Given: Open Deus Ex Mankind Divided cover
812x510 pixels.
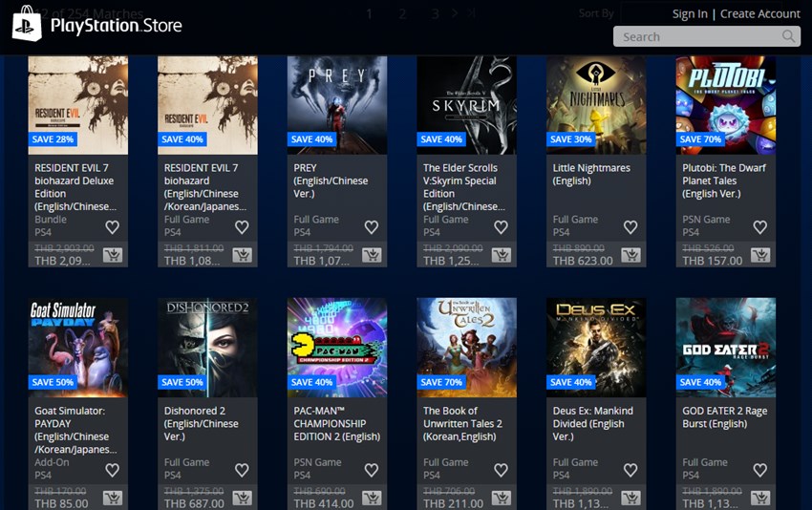Looking at the screenshot, I should pos(596,348).
